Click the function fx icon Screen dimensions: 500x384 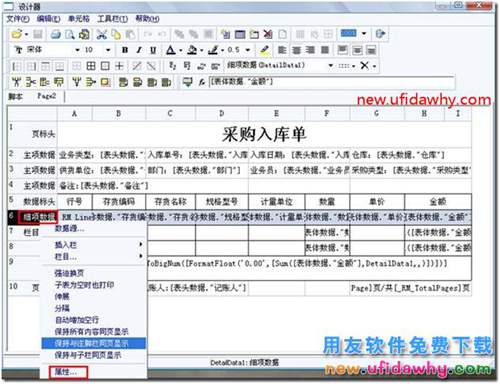tap(202, 82)
